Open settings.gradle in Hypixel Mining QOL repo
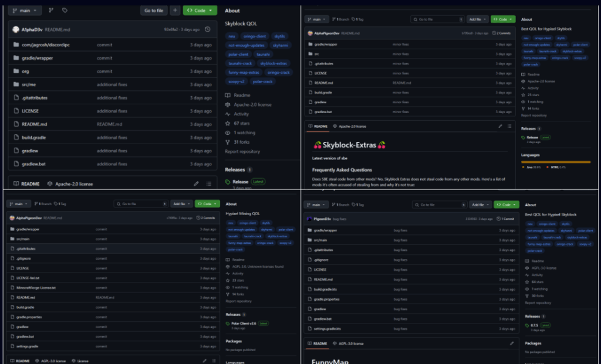The image size is (601, 364). tap(27, 346)
